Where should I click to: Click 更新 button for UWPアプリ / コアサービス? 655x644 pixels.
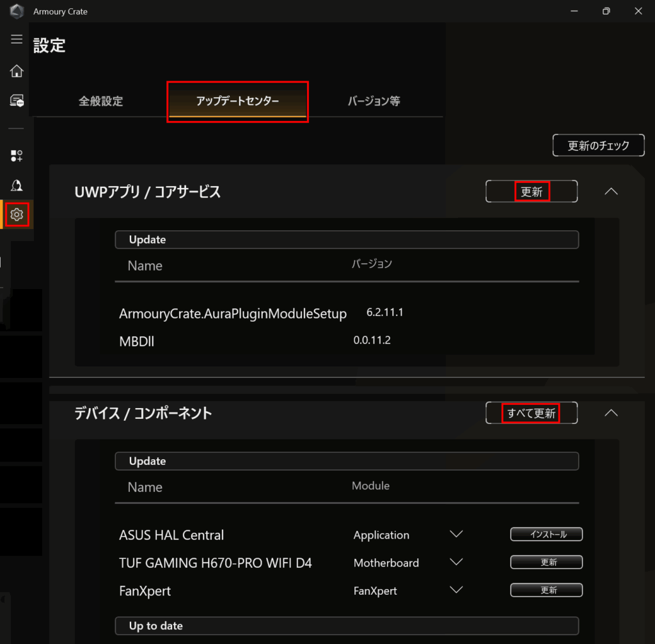point(532,191)
